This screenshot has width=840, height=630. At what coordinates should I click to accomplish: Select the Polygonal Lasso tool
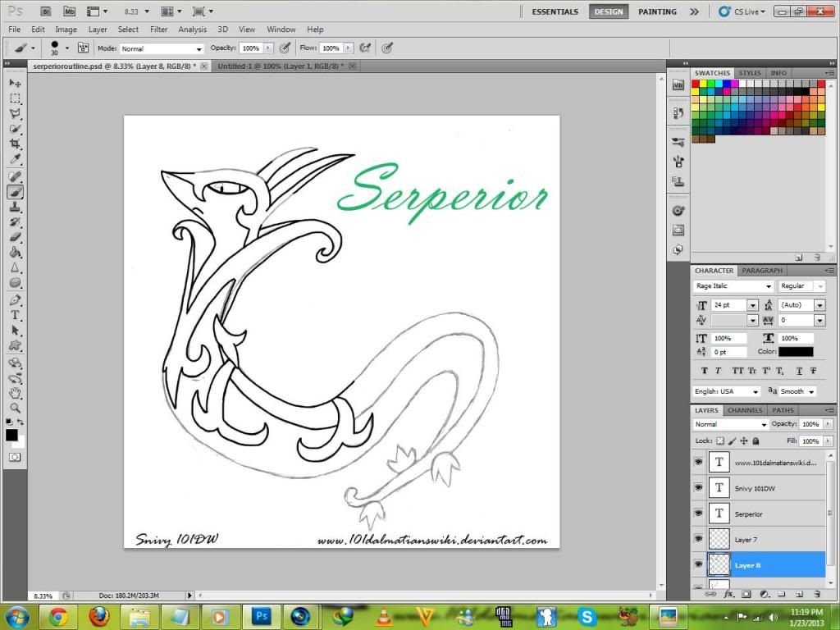[x=15, y=113]
